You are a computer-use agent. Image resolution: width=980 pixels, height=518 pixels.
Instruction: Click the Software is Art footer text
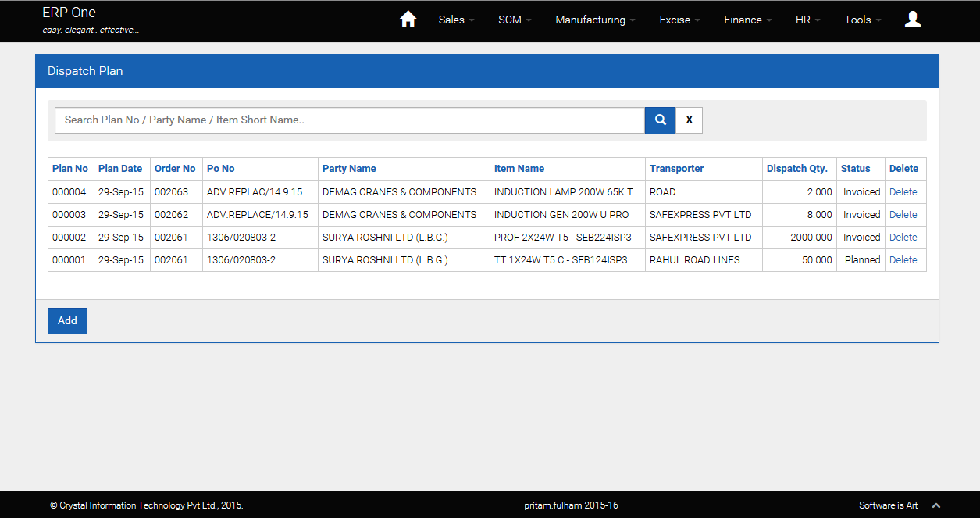pyautogui.click(x=889, y=505)
